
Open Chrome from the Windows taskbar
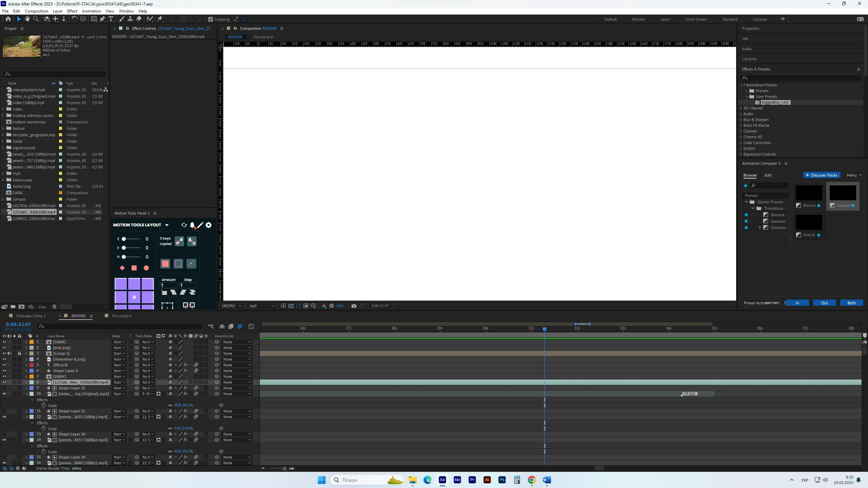click(x=532, y=480)
